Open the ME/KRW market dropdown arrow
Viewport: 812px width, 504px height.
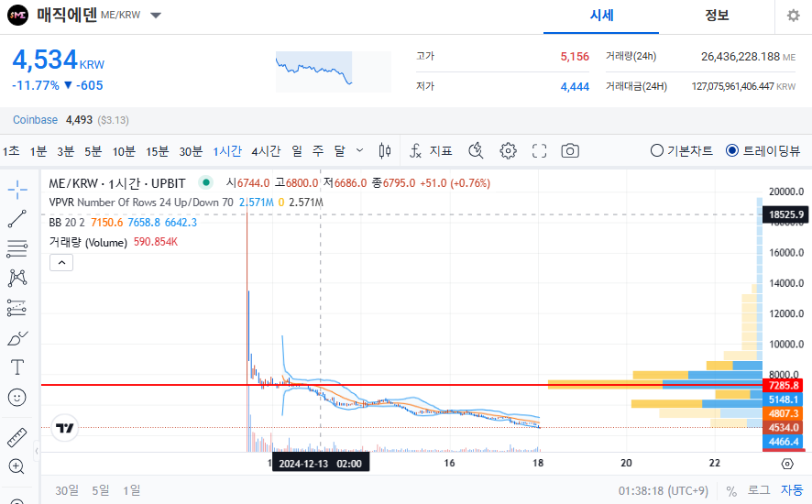156,16
